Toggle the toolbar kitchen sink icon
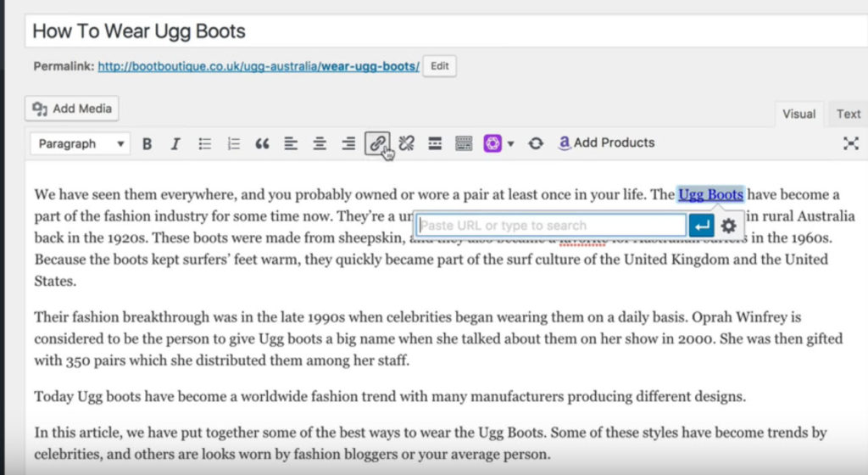This screenshot has width=868, height=475. click(464, 143)
